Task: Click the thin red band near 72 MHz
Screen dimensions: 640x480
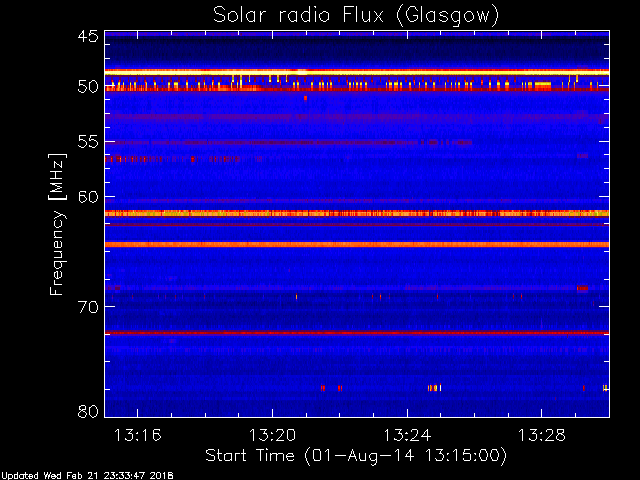Action: click(x=357, y=333)
